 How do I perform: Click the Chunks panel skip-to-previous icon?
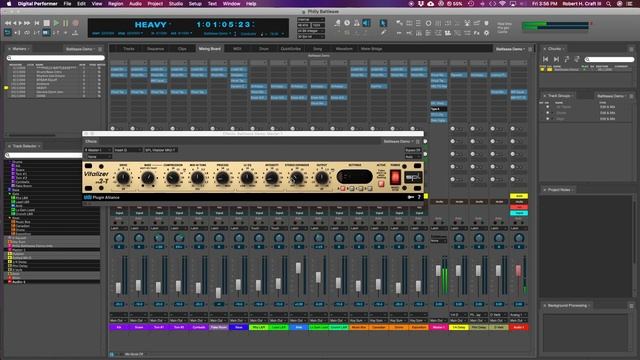point(546,59)
